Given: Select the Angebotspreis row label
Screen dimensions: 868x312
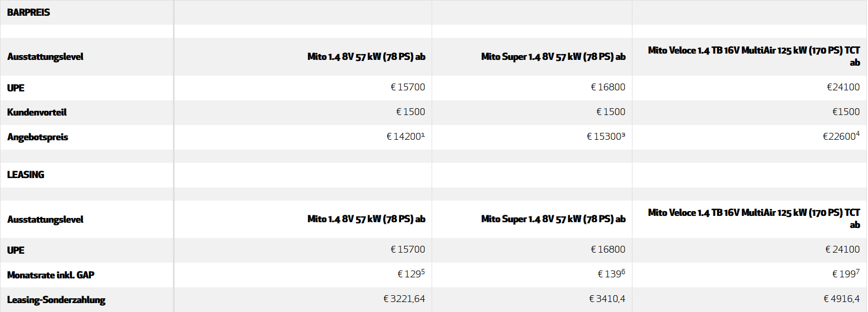Looking at the screenshot, I should (x=37, y=137).
